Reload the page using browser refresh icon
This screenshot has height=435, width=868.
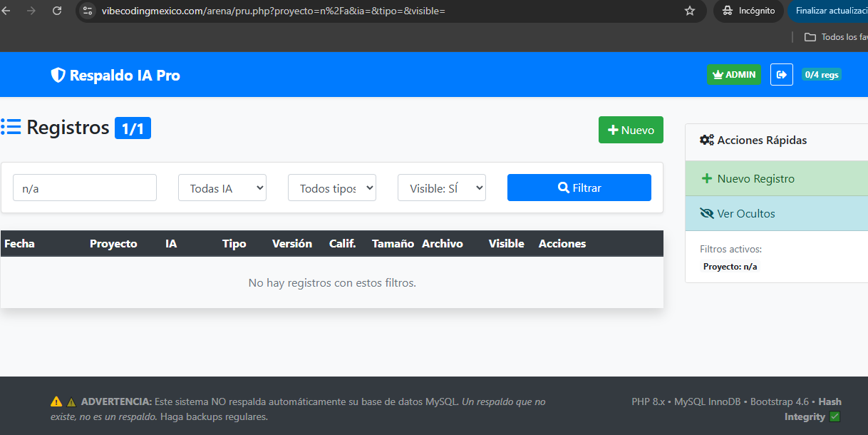57,11
